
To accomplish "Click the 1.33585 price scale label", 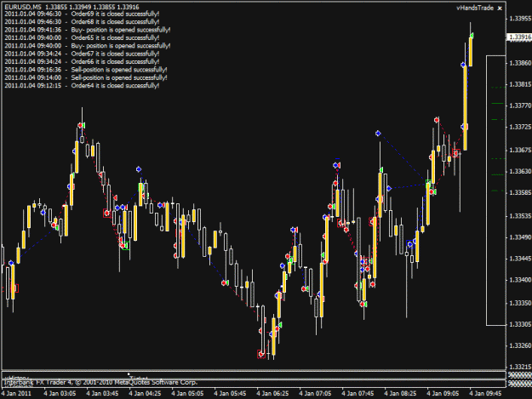I will point(520,192).
